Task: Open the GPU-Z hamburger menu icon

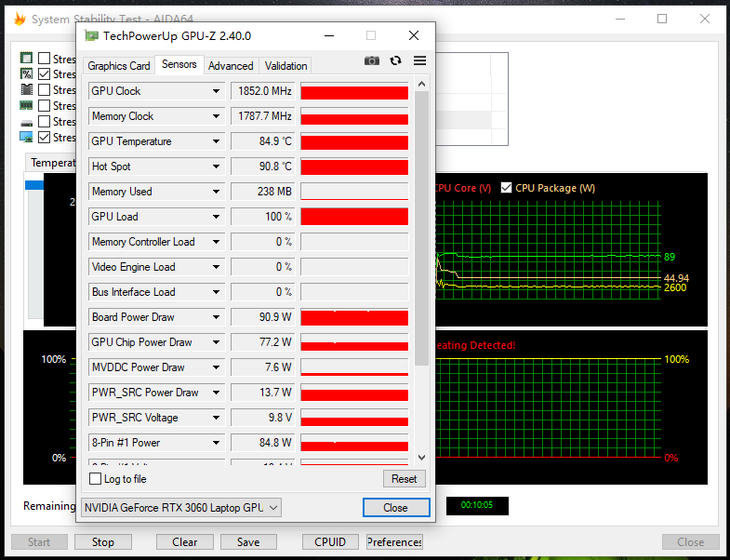Action: pos(420,61)
